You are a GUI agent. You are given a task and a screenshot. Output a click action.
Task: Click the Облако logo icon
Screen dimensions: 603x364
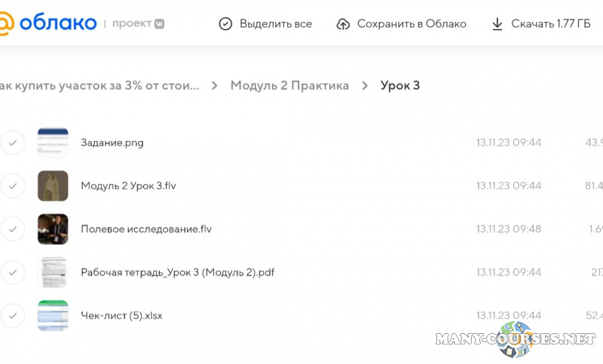(x=6, y=23)
